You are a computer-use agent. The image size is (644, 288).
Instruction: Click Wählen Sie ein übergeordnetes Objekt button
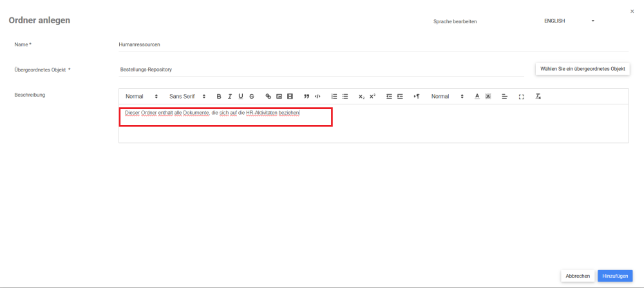pyautogui.click(x=582, y=69)
